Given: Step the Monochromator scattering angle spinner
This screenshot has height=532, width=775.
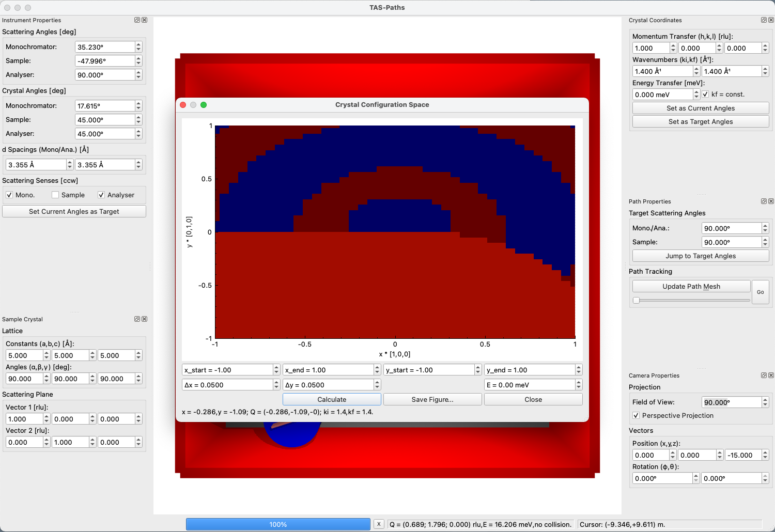Looking at the screenshot, I should click(x=138, y=47).
